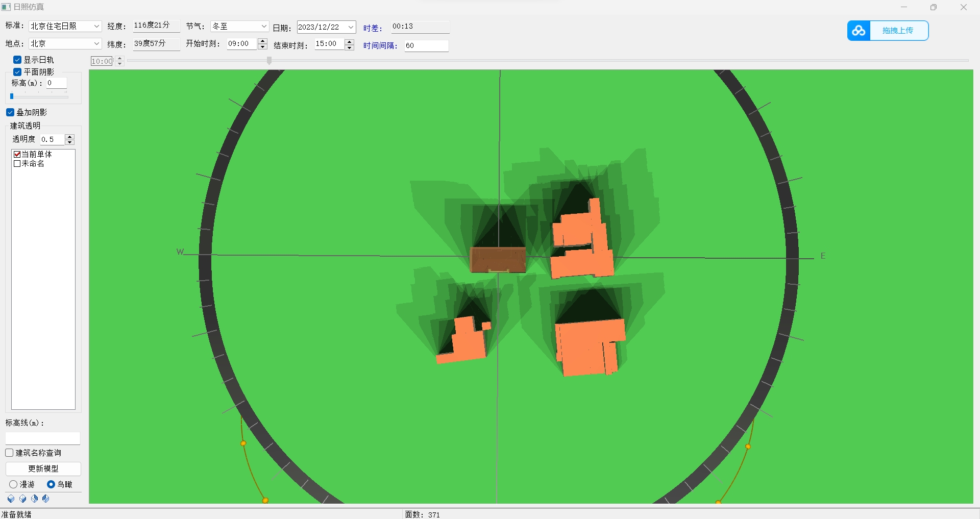The image size is (980, 519).
Task: Click the 标高线(m) input field
Action: (x=43, y=438)
